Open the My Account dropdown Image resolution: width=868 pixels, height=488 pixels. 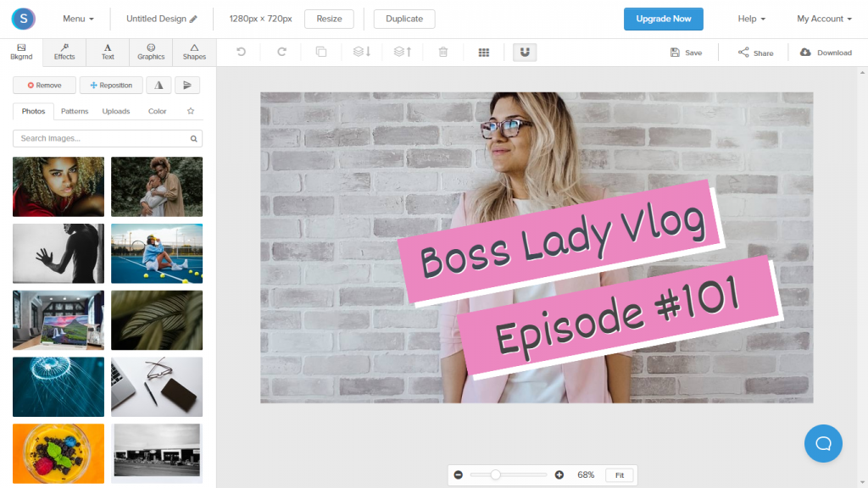(x=823, y=18)
